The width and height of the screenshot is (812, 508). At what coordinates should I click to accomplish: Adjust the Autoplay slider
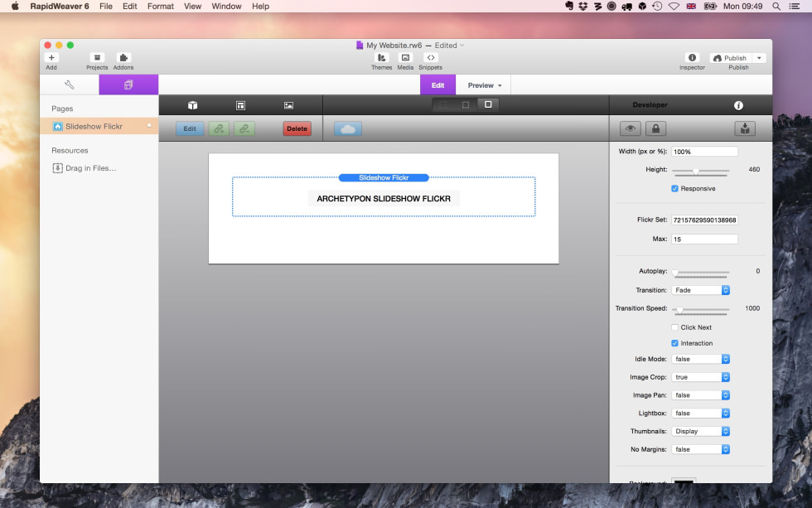(700, 272)
